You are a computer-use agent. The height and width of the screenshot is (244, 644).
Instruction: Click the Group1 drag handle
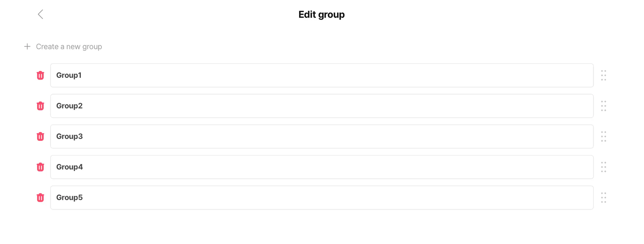pos(603,75)
